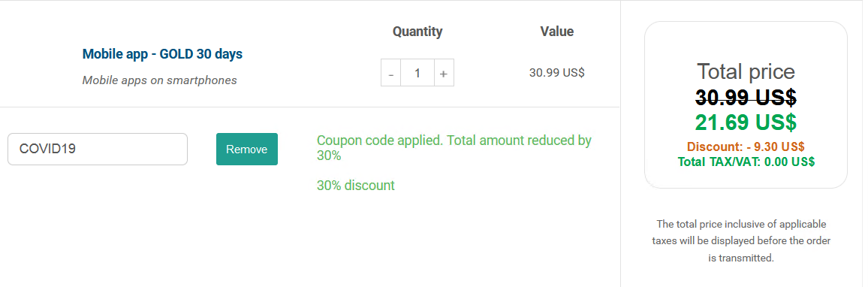Click the 'reduced by 30%' text
The width and height of the screenshot is (868, 287).
coord(454,148)
